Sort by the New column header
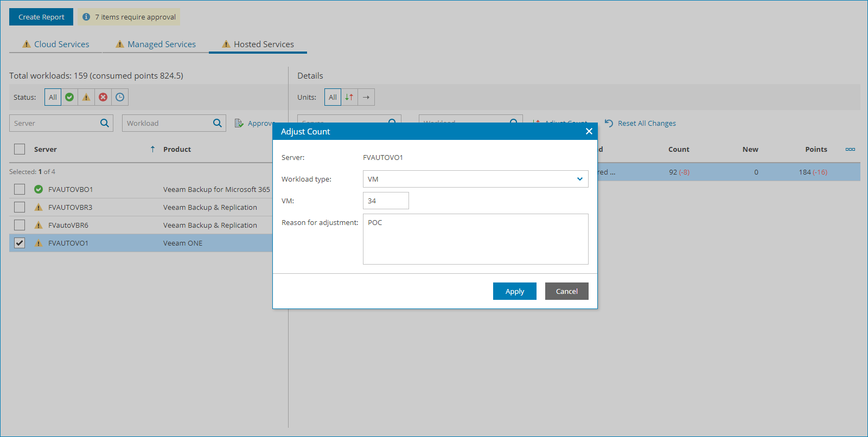The width and height of the screenshot is (868, 437). pyautogui.click(x=750, y=149)
